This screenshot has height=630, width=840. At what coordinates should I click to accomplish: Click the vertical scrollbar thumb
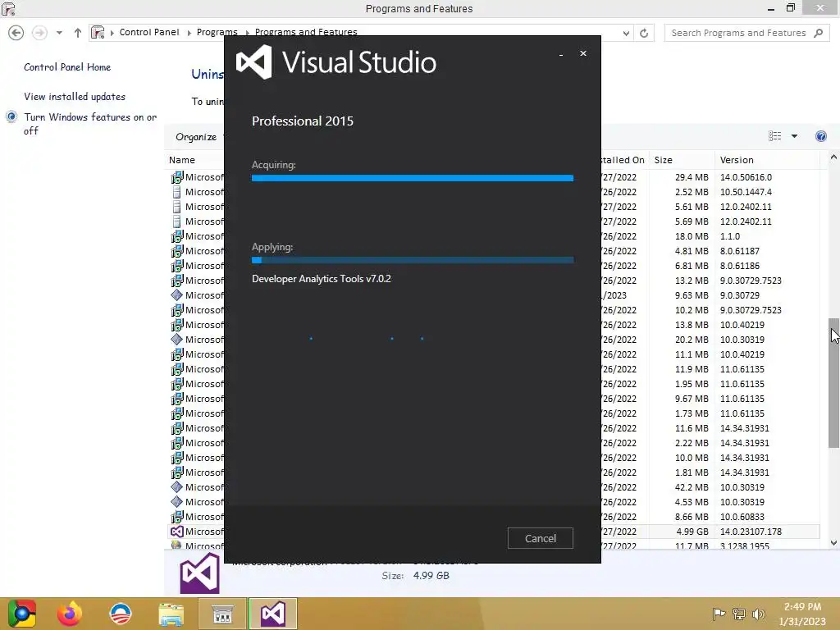pos(833,383)
